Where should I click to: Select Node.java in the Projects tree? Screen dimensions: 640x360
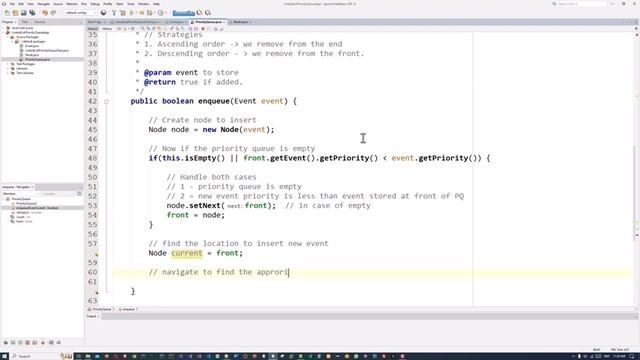pos(32,55)
